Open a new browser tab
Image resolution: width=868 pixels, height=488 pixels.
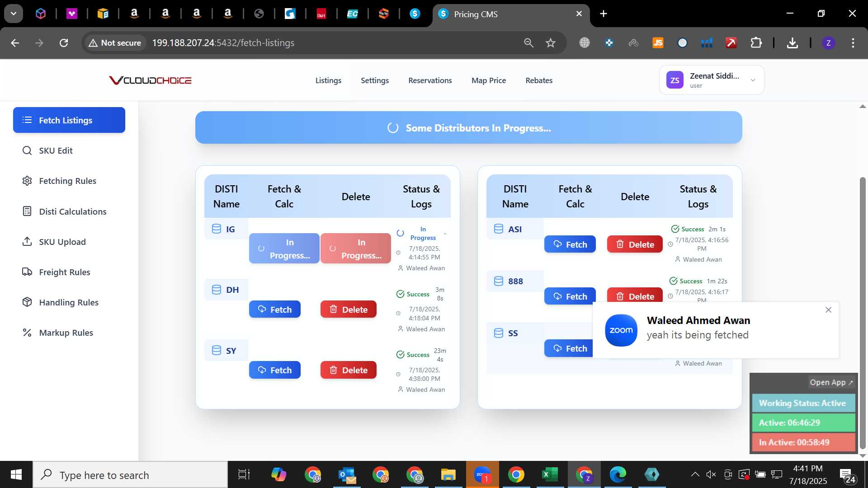(x=603, y=14)
